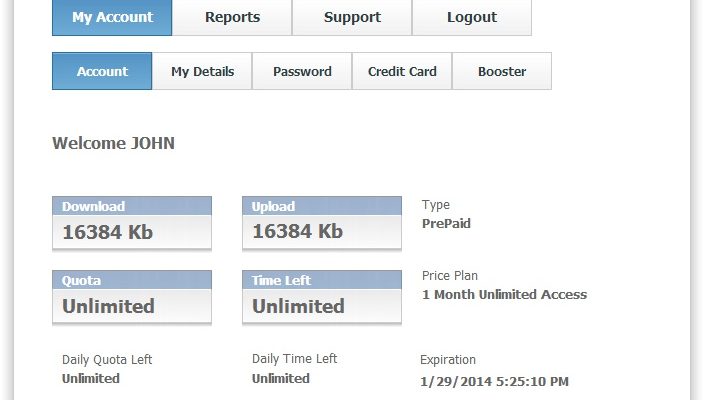Click the Upload 16384 Kb panel
The height and width of the screenshot is (400, 704).
point(322,223)
